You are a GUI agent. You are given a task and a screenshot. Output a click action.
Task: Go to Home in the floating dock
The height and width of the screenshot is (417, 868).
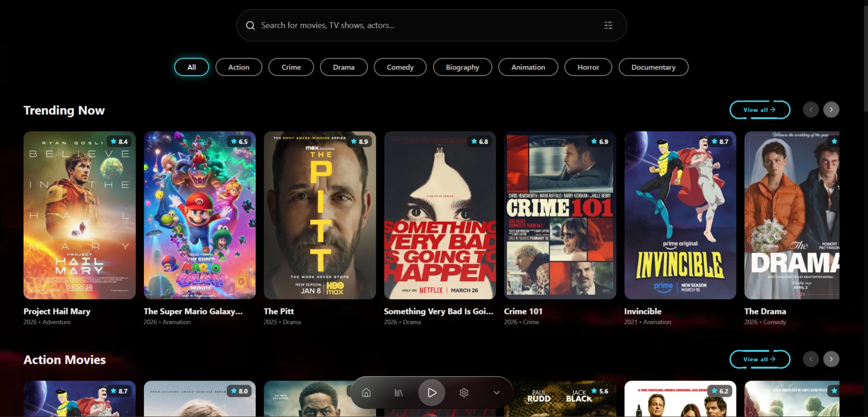pyautogui.click(x=366, y=393)
